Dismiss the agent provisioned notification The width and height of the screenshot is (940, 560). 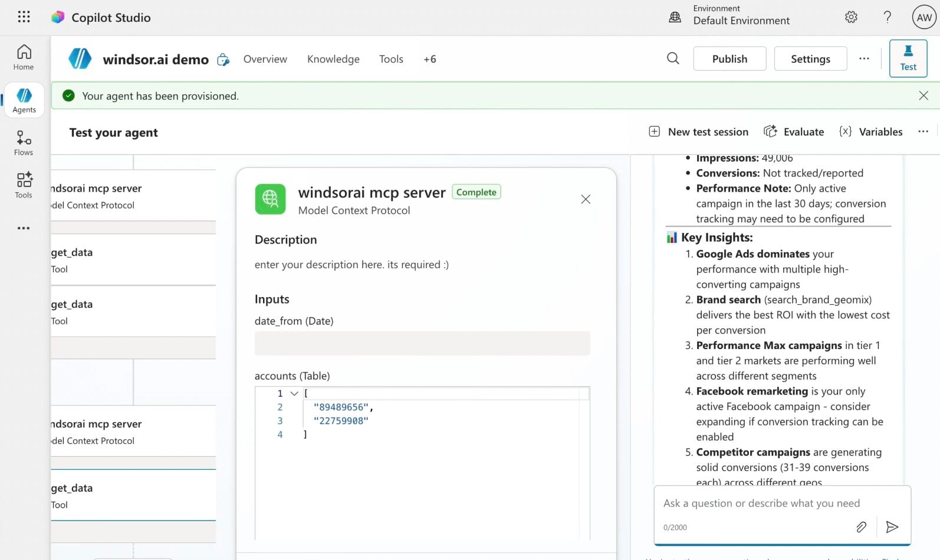(923, 95)
